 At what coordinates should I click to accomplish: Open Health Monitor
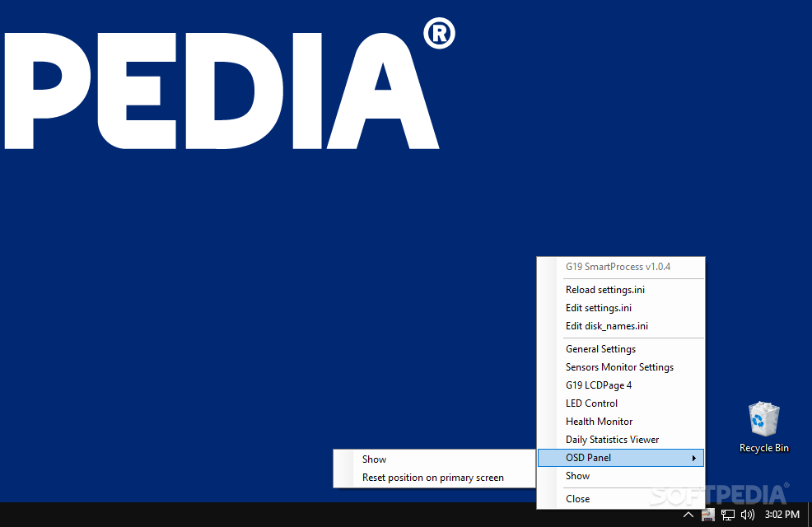pyautogui.click(x=621, y=422)
